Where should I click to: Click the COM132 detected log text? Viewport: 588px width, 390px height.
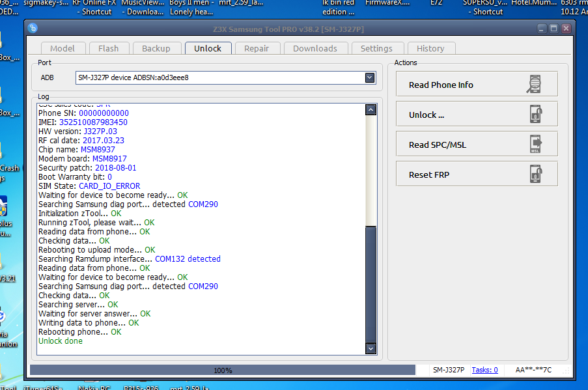pyautogui.click(x=188, y=258)
